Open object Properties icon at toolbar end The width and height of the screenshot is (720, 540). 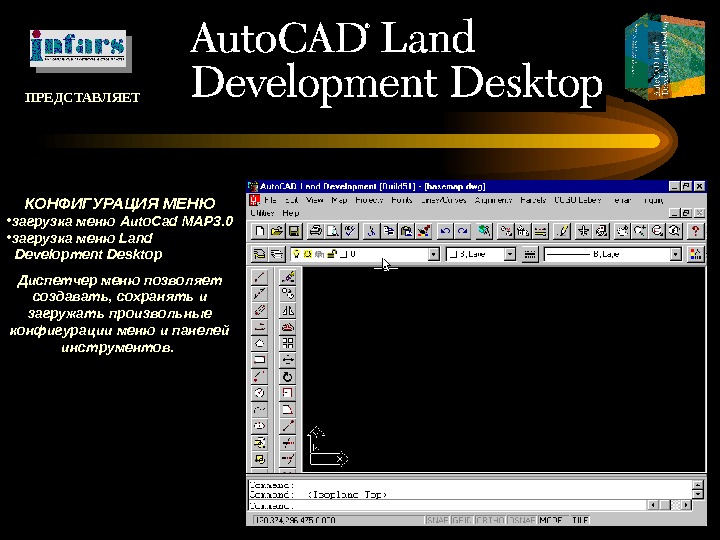point(696,254)
